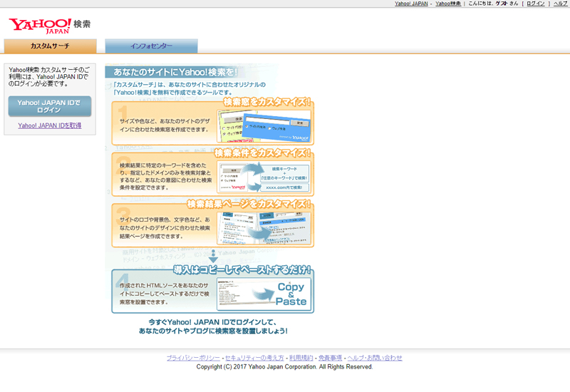Click the results page customization illustration
Viewport: 570px width, 392px height.
coord(264,228)
